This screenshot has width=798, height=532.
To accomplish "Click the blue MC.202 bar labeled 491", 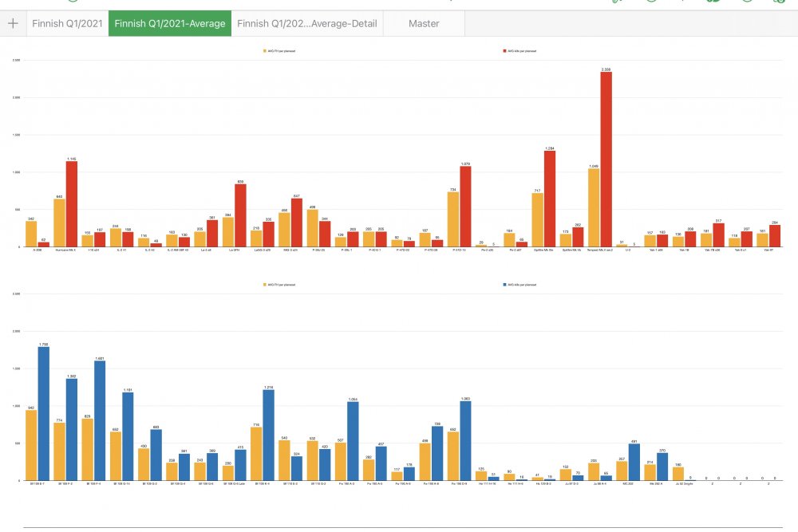I will pyautogui.click(x=634, y=462).
